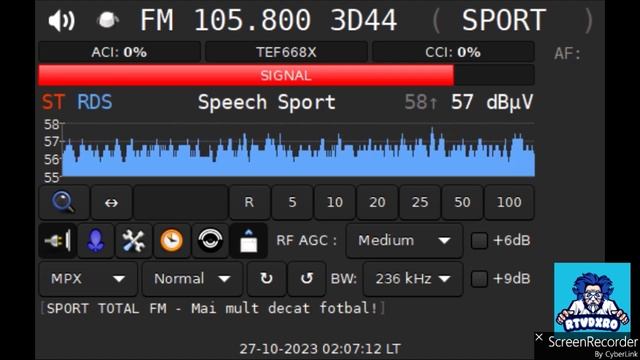Click the circular rotator icon

tap(210, 240)
